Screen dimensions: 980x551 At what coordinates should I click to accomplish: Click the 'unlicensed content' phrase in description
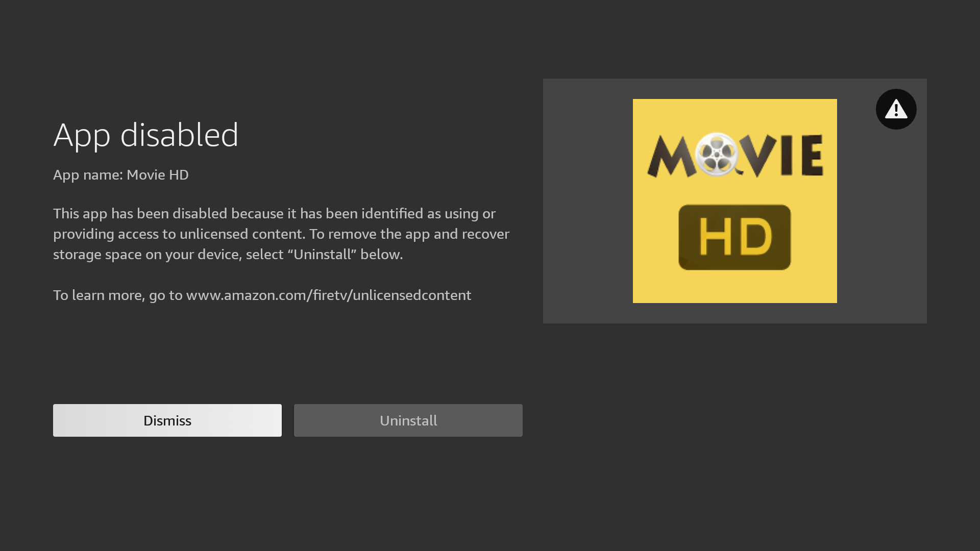(241, 234)
